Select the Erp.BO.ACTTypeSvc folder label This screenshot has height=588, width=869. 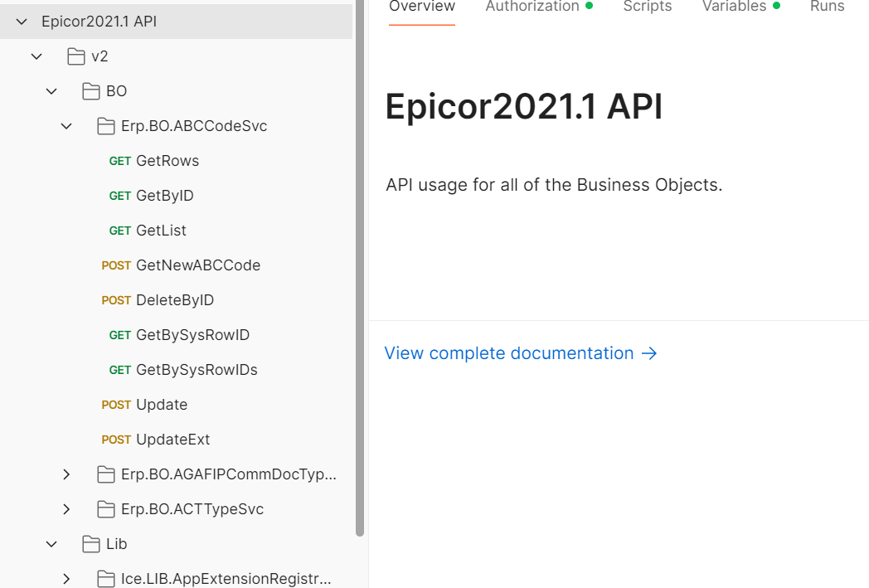[x=192, y=509]
